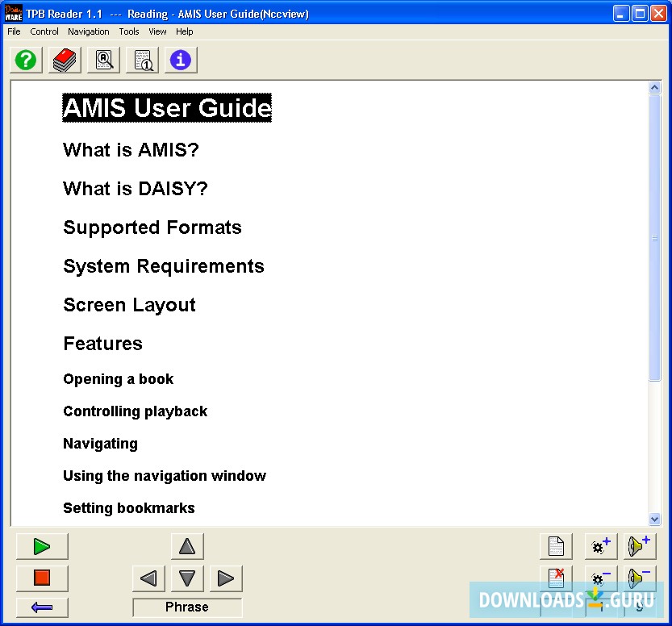Viewport: 672px width, 626px height.
Task: Jump to 'Setting bookmarks' entry
Action: (129, 507)
